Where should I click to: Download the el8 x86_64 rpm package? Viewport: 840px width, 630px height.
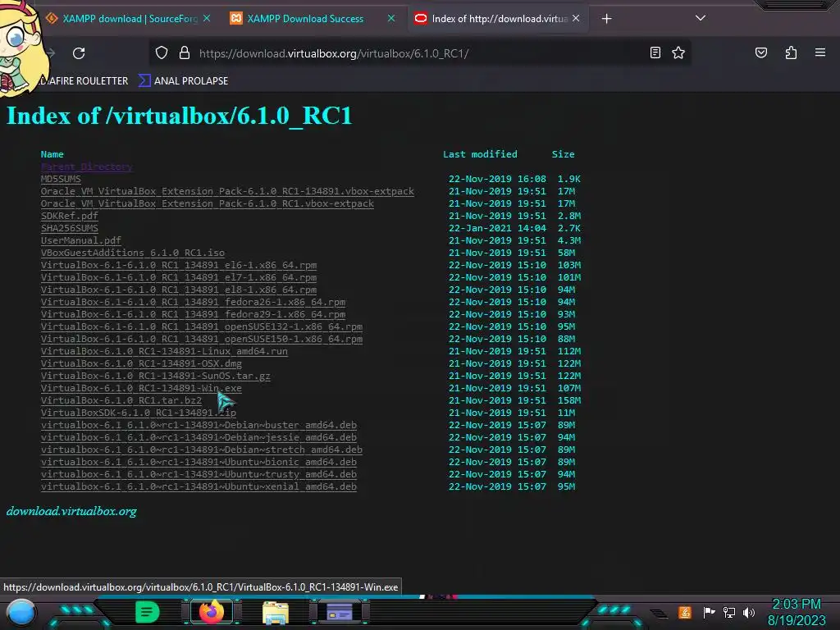click(178, 290)
